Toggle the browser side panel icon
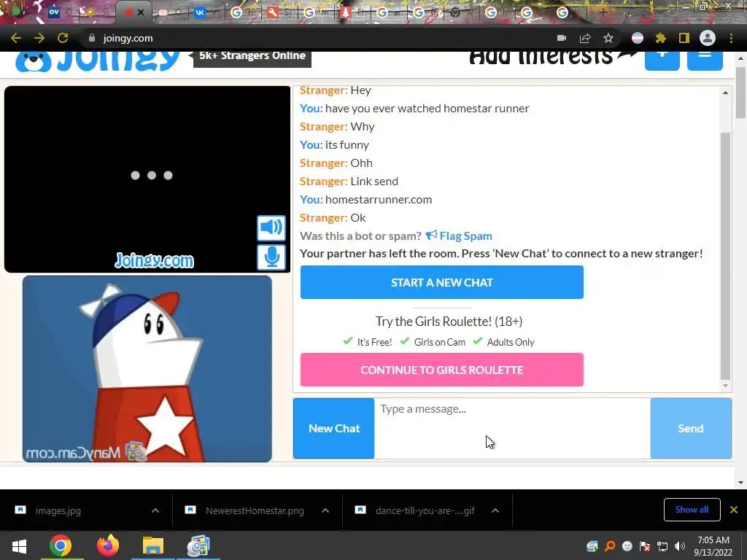 pyautogui.click(x=684, y=38)
